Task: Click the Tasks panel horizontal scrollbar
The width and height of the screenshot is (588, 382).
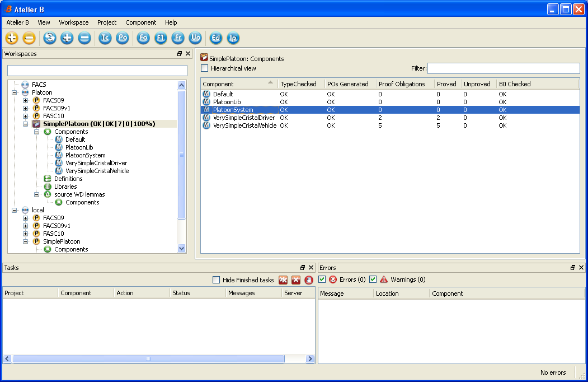Action: pyautogui.click(x=148, y=359)
